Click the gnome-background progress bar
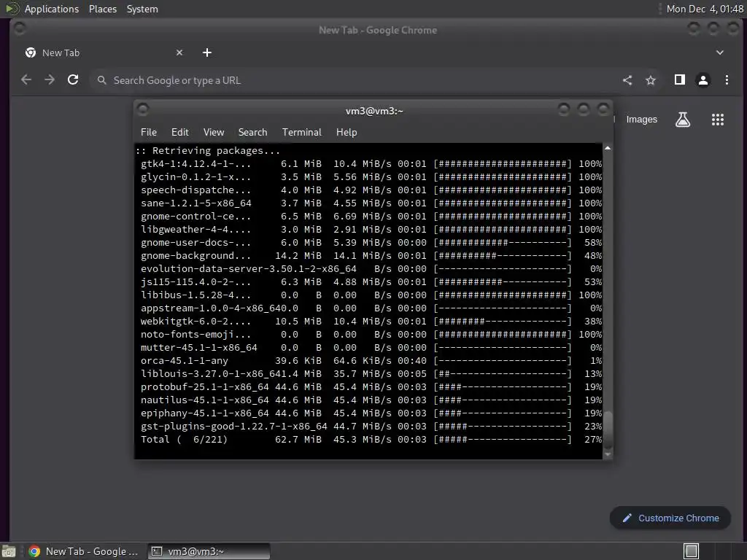This screenshot has height=560, width=747. click(x=503, y=256)
